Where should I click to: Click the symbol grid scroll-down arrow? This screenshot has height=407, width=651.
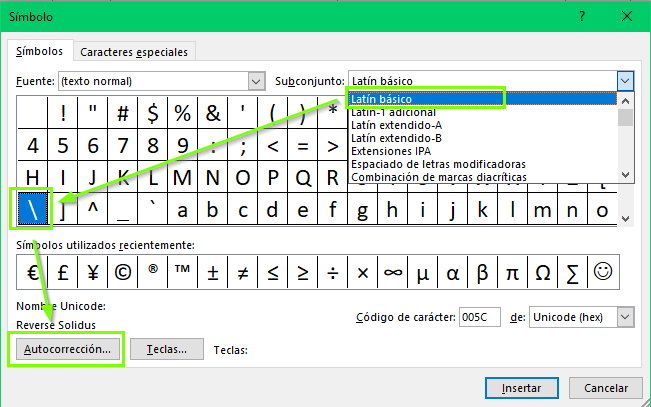(x=626, y=219)
